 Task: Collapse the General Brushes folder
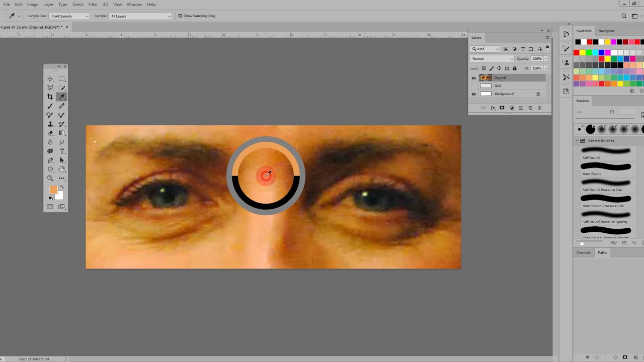coord(577,141)
